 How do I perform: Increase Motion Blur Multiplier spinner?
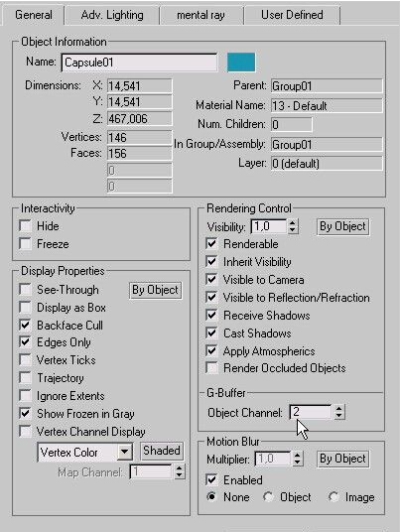(x=297, y=455)
